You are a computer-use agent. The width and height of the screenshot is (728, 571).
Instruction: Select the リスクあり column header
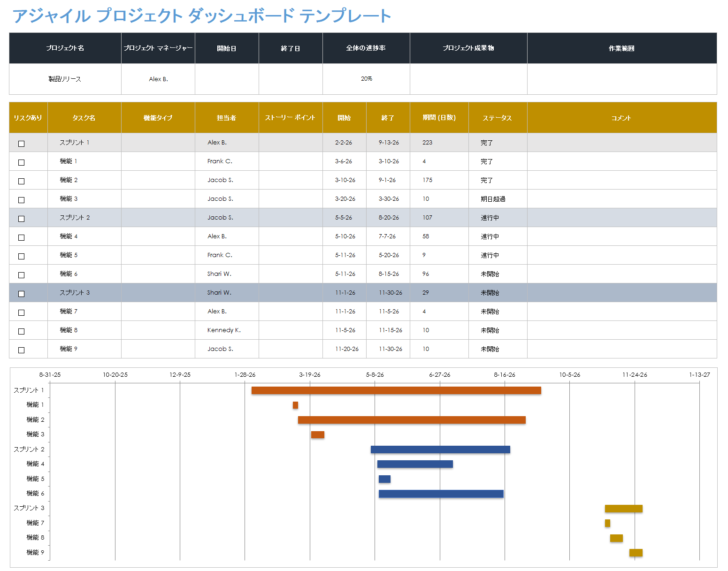[x=28, y=118]
